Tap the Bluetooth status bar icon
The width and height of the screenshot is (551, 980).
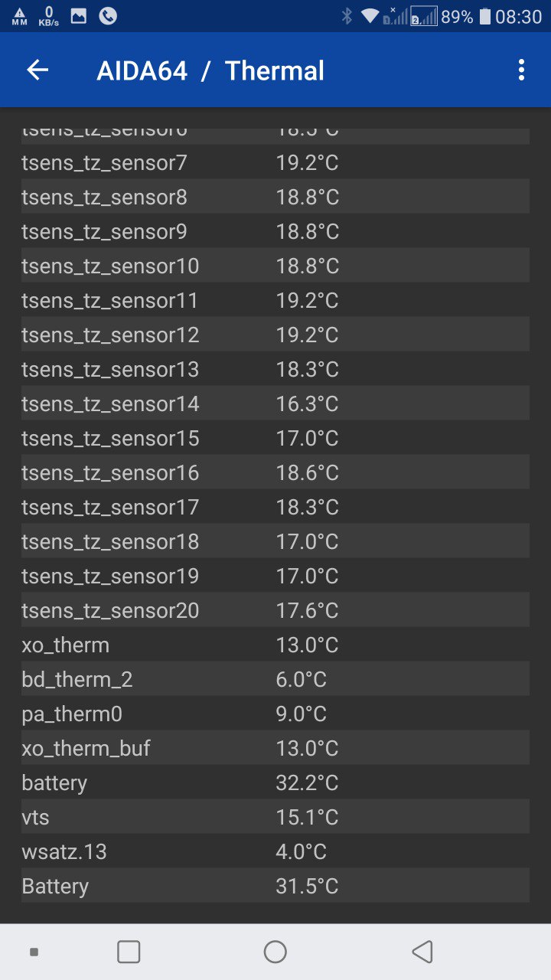tap(347, 16)
